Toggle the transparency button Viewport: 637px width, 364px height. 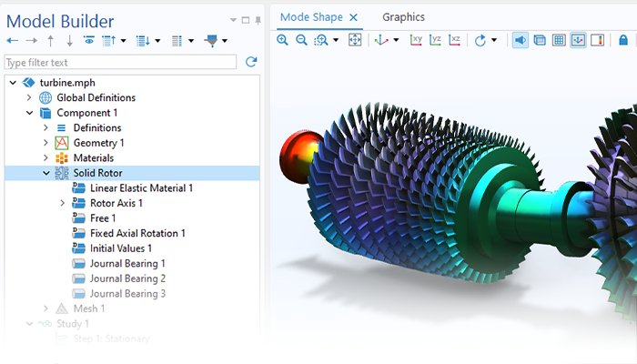point(540,40)
